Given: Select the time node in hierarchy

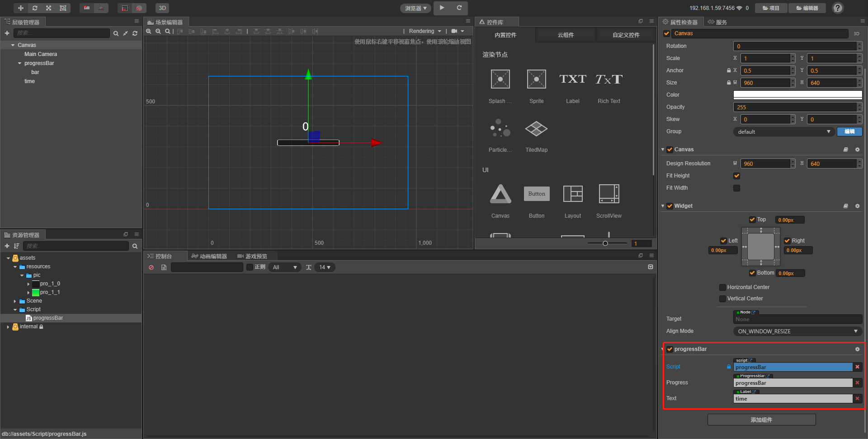Looking at the screenshot, I should click(x=29, y=81).
